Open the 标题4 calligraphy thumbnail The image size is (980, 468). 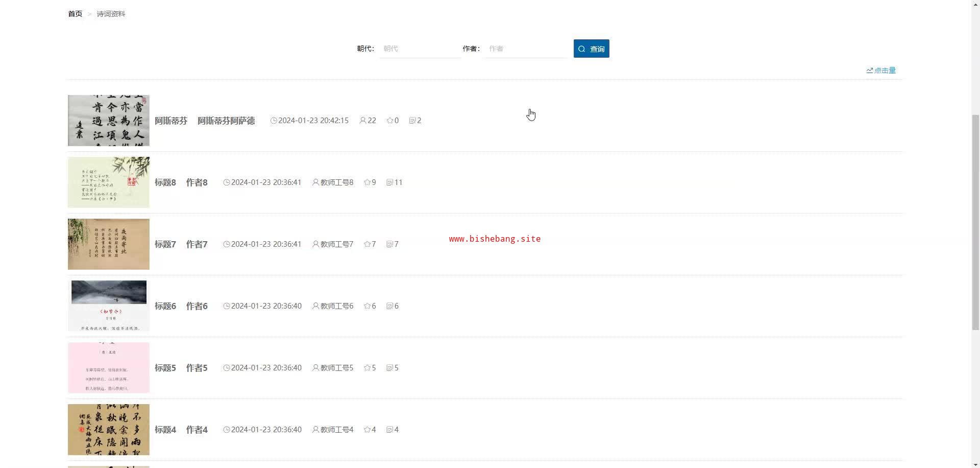point(109,430)
